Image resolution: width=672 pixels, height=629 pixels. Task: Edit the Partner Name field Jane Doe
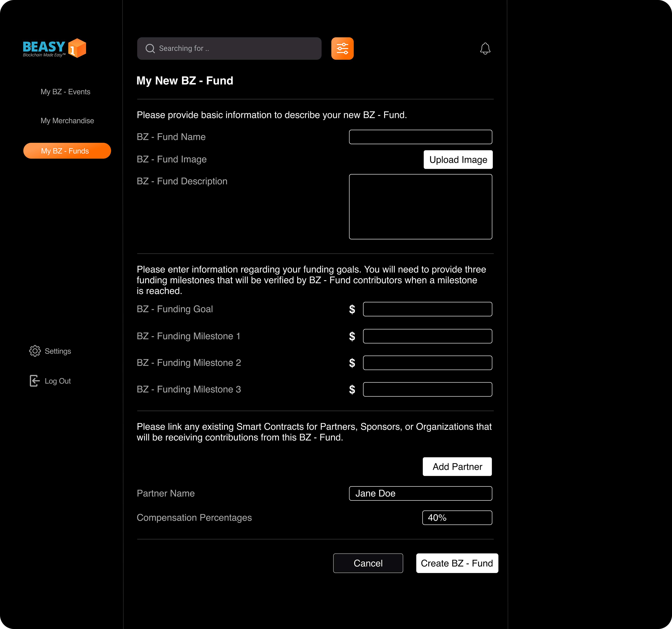pyautogui.click(x=420, y=493)
